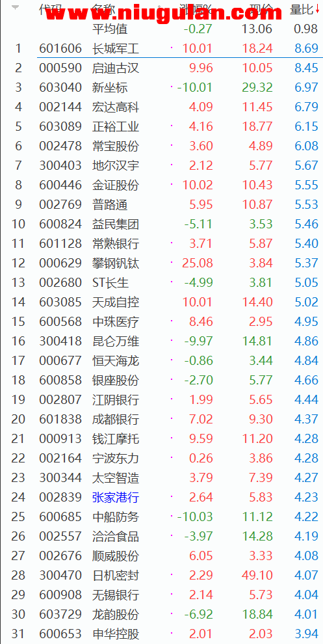
Task: Click stock code 600446
Action: 60,185
